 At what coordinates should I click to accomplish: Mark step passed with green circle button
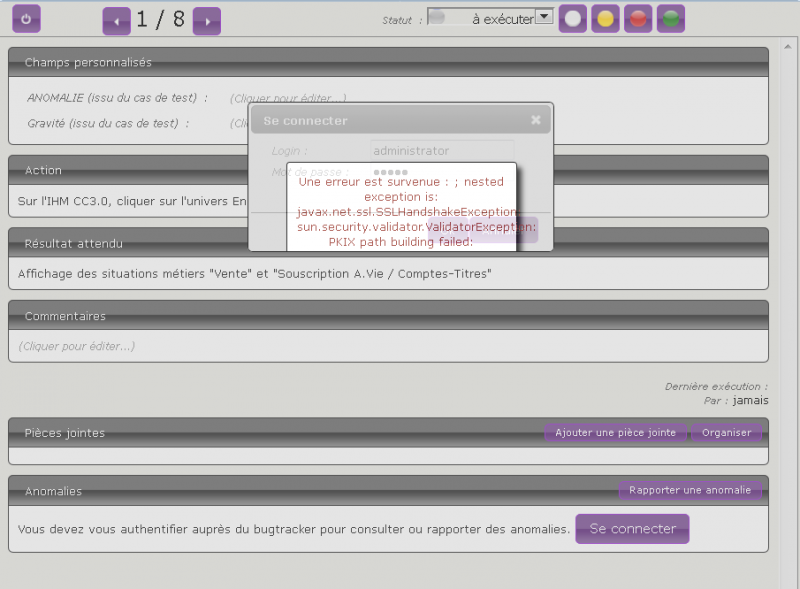click(671, 18)
